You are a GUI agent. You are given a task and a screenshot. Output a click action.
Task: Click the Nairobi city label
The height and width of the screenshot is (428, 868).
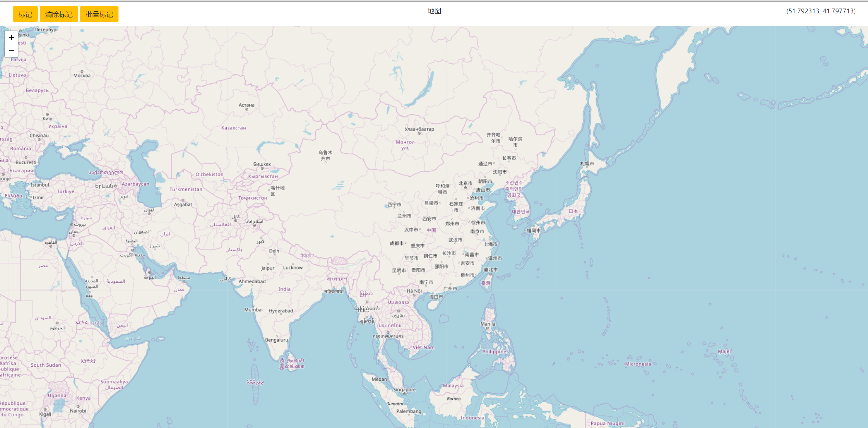pos(78,411)
